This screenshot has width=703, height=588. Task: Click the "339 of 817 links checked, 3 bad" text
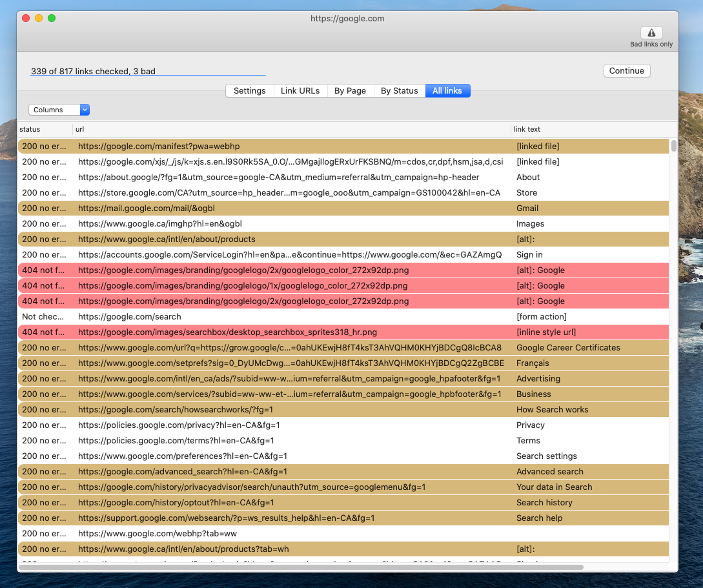pyautogui.click(x=93, y=71)
